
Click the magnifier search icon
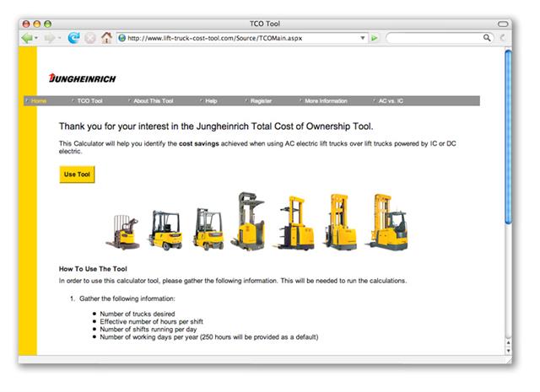[x=487, y=38]
